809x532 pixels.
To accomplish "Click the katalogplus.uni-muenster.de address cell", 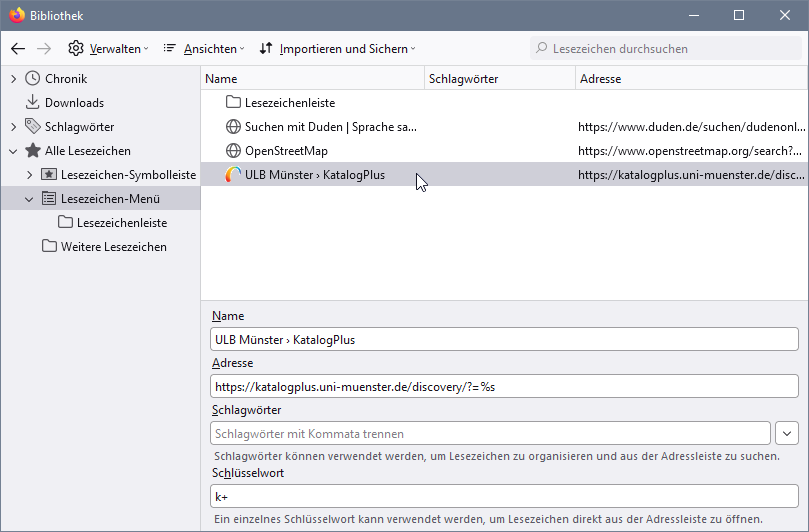I will 691,175.
